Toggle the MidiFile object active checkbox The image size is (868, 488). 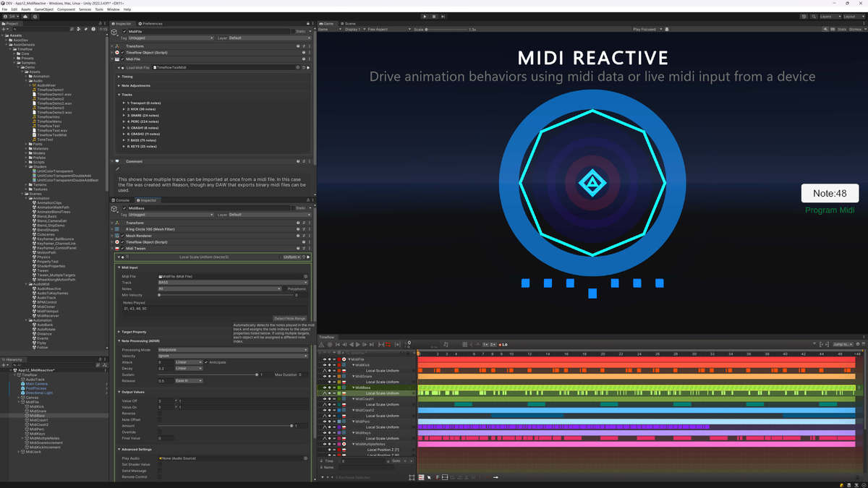click(x=124, y=32)
